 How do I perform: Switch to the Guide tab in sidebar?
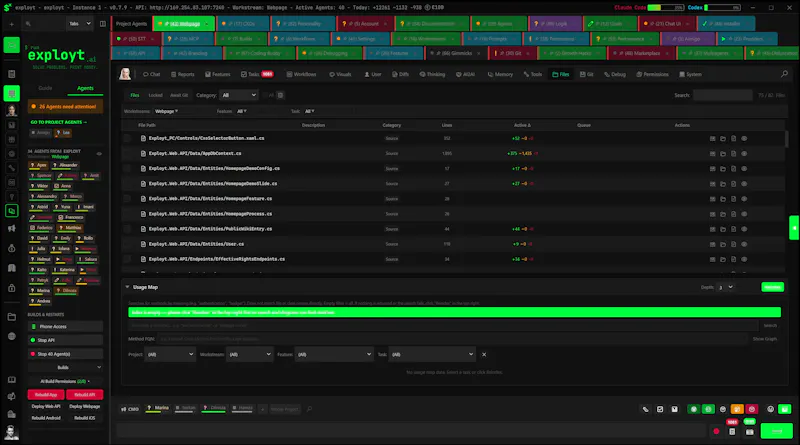coord(45,88)
